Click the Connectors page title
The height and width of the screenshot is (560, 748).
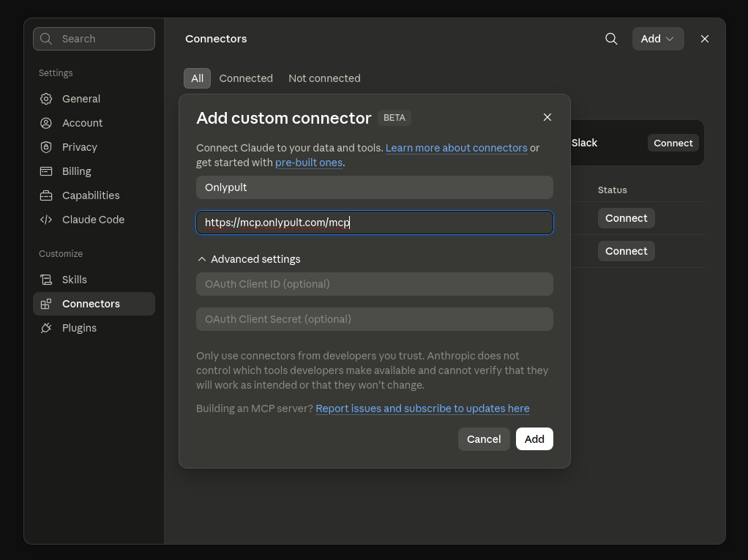point(216,39)
